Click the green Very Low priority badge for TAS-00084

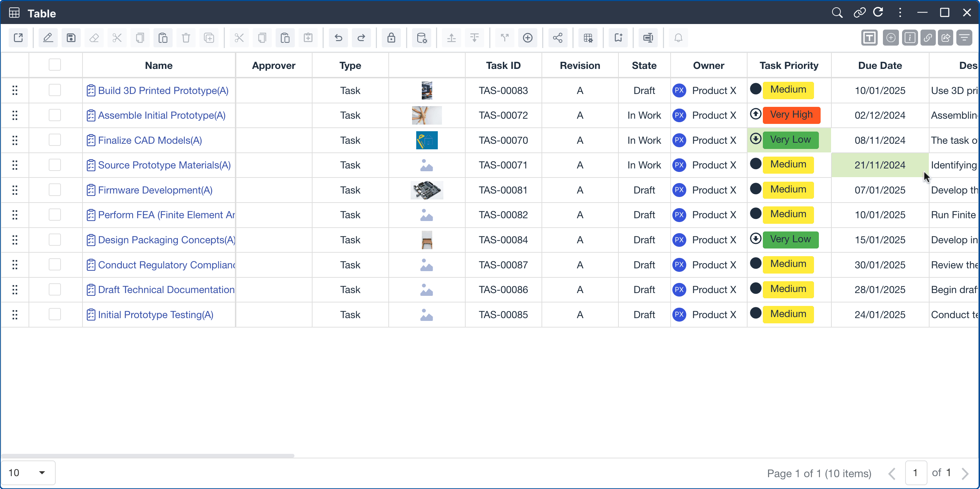(790, 239)
